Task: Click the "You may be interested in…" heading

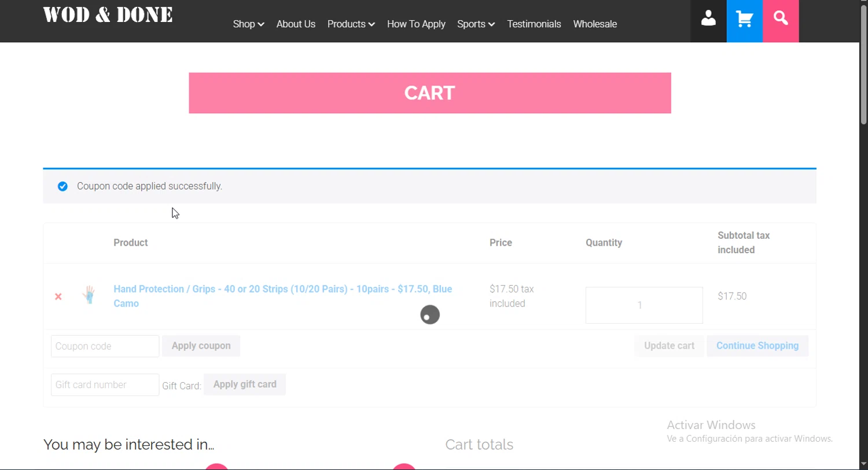Action: point(128,445)
